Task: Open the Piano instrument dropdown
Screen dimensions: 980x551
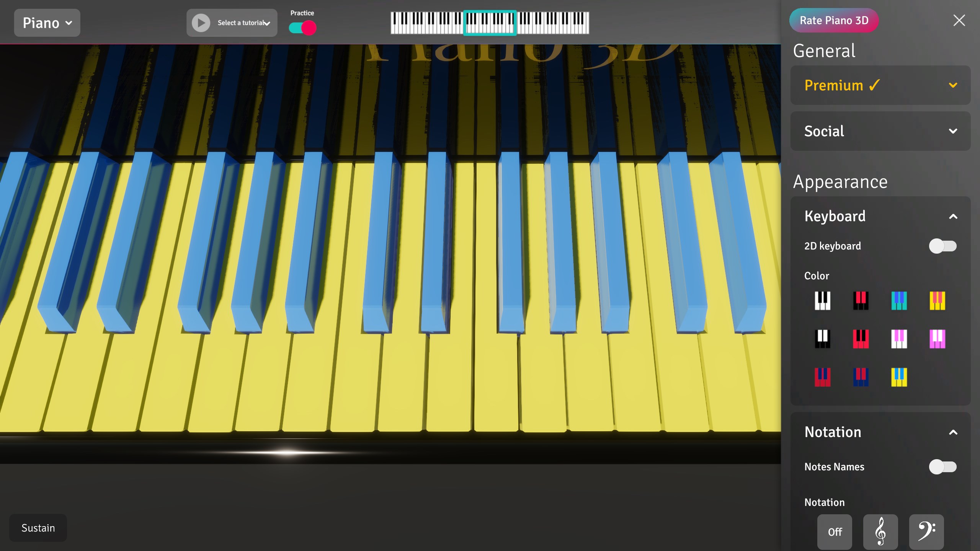Action: 47,23
